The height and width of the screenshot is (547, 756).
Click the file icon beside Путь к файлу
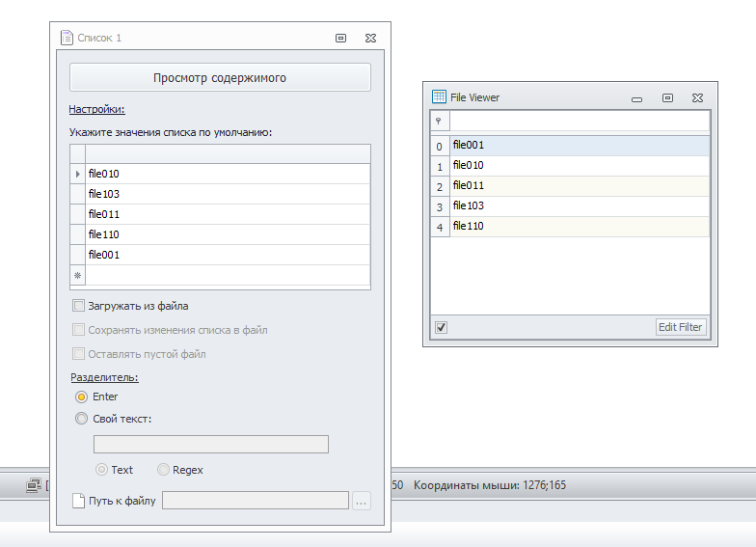tap(79, 500)
